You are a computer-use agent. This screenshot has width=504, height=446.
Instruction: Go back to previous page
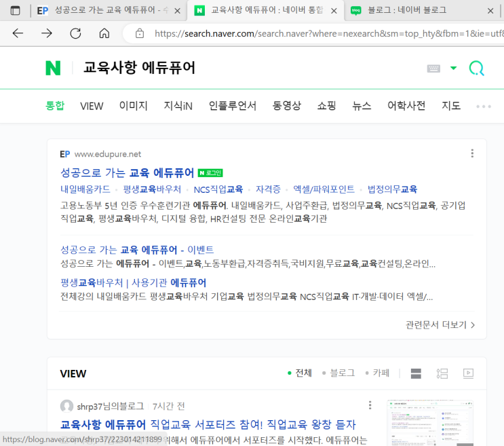18,33
